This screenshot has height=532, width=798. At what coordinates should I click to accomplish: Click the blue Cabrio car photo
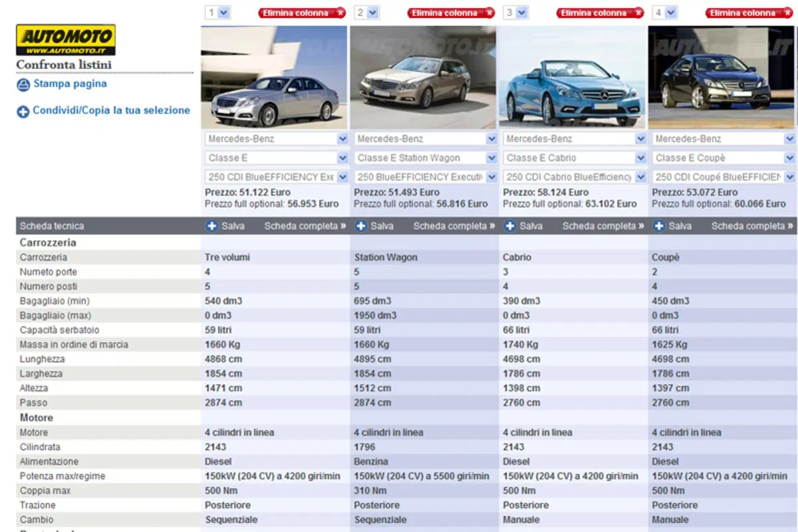[572, 77]
